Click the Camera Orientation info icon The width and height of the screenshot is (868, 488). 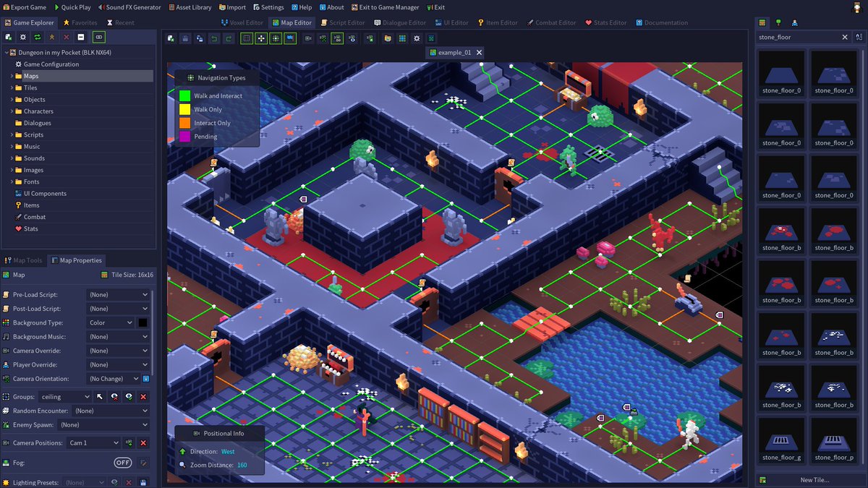[x=145, y=379]
